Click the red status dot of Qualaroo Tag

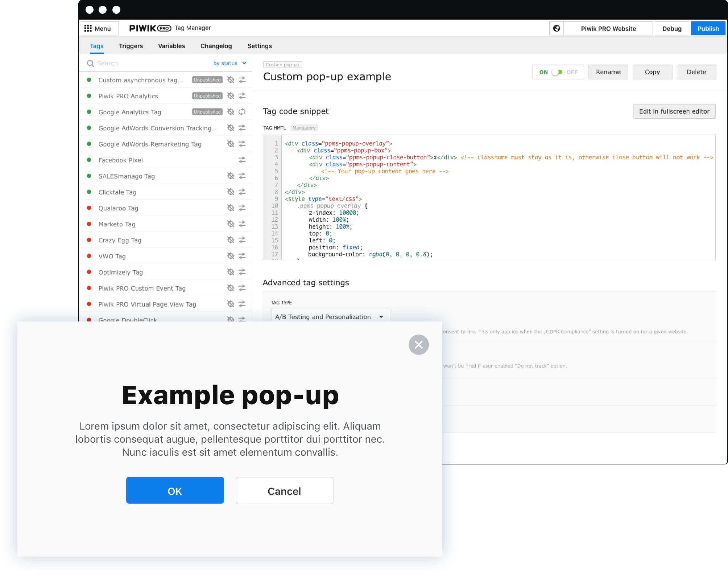click(89, 208)
